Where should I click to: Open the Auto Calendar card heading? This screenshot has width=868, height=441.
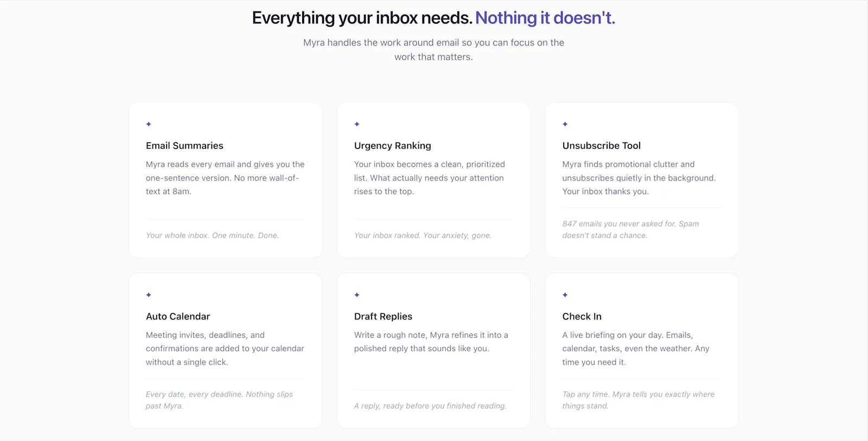(178, 316)
